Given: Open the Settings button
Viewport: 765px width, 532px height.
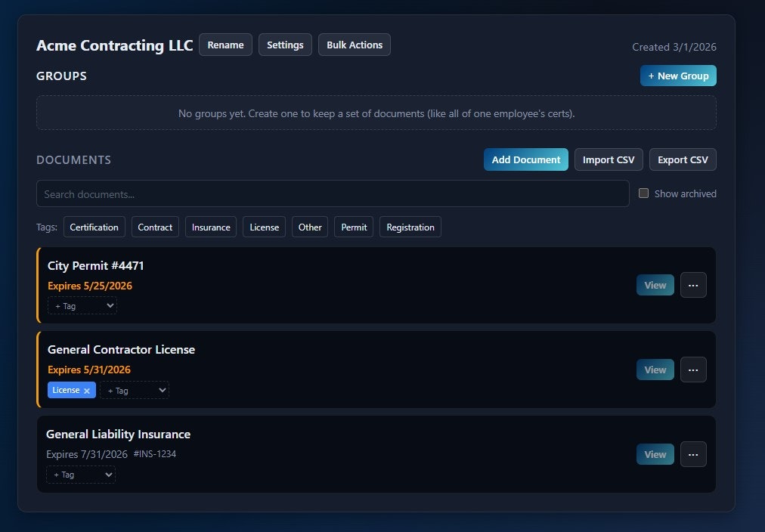Looking at the screenshot, I should tap(285, 45).
